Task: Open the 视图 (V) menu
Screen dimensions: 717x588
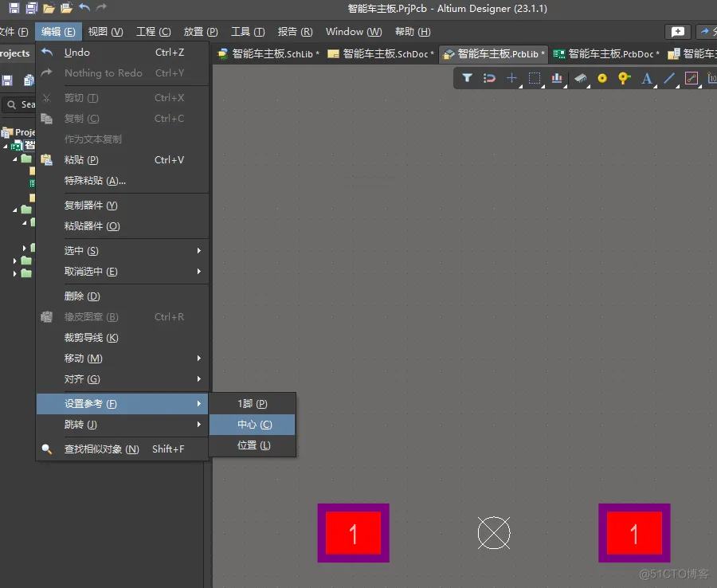Action: (x=105, y=32)
